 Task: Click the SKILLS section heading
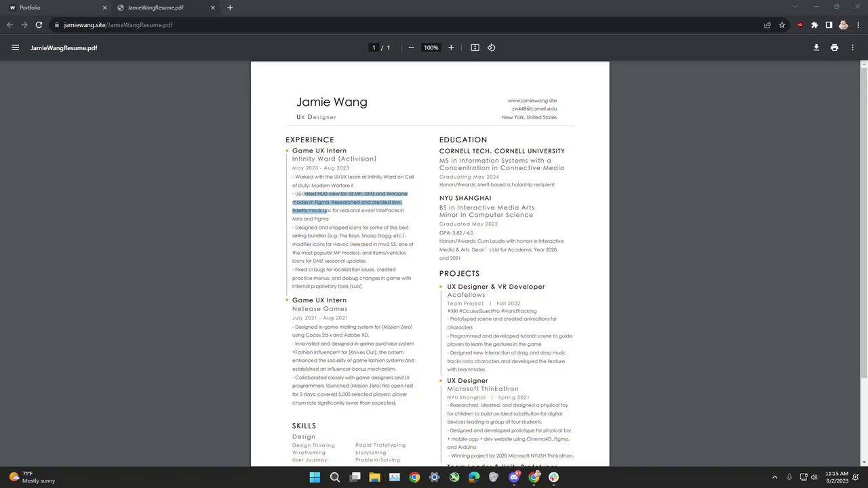click(304, 426)
